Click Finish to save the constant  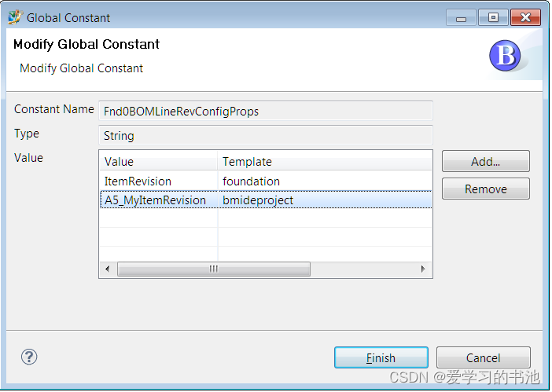click(x=381, y=357)
